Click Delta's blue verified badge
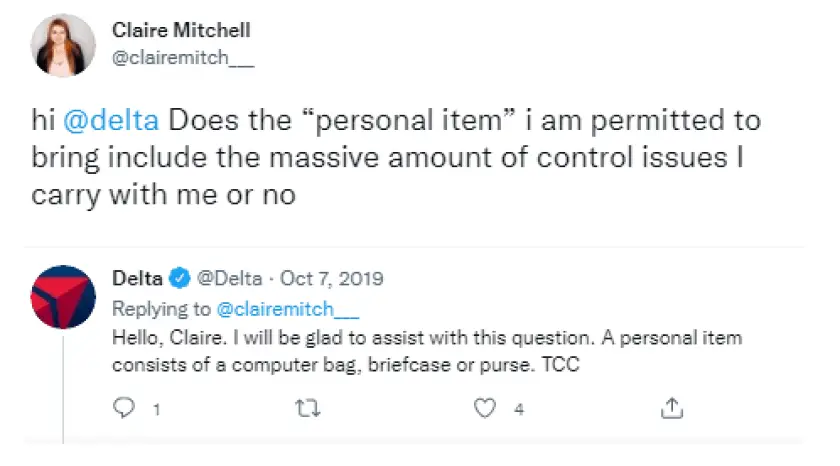840x466 pixels. pos(179,279)
